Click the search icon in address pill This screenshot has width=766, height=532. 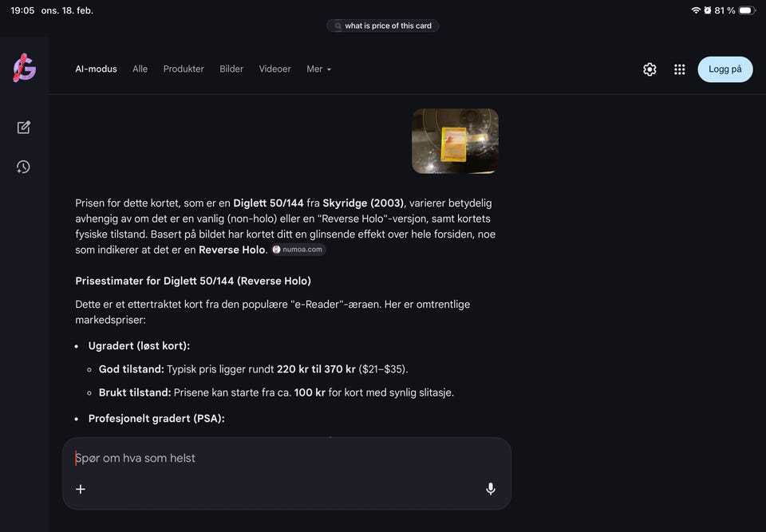pos(338,26)
